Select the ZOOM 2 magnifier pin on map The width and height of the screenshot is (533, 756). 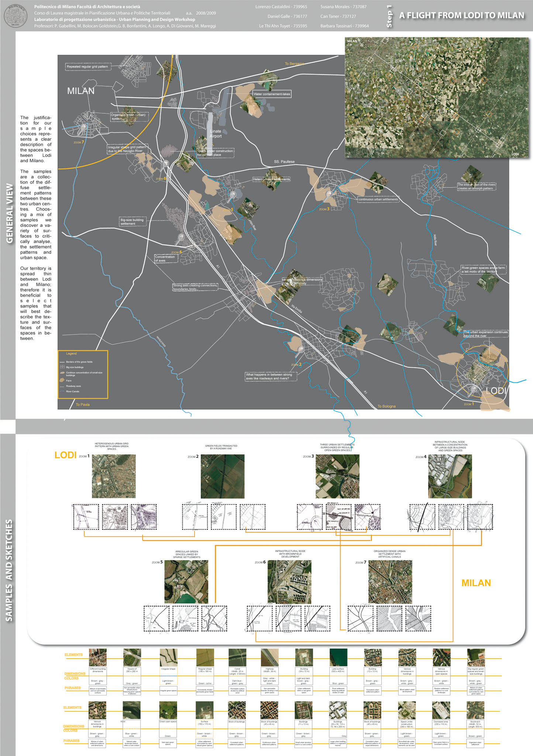tap(300, 352)
